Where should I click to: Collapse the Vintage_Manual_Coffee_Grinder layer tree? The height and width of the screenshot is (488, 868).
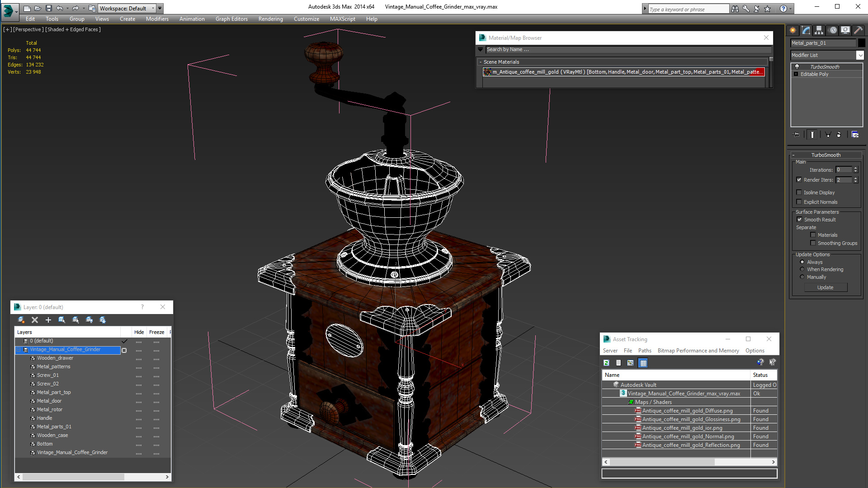(19, 350)
